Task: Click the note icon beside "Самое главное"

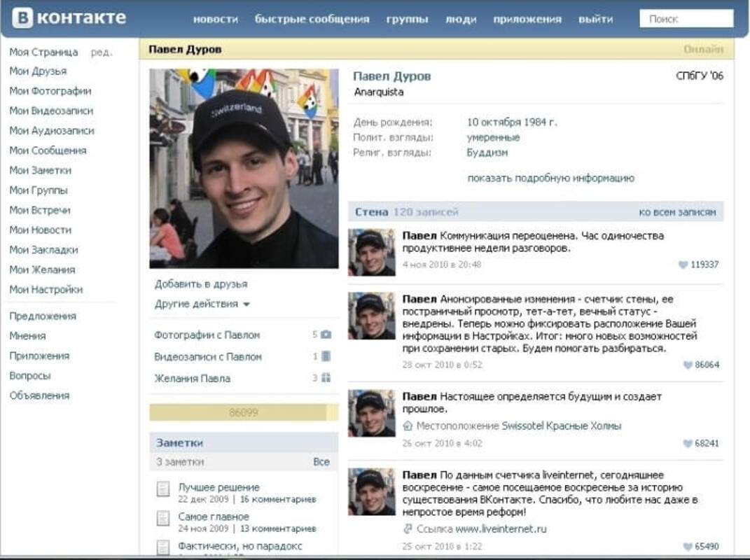Action: tap(164, 517)
